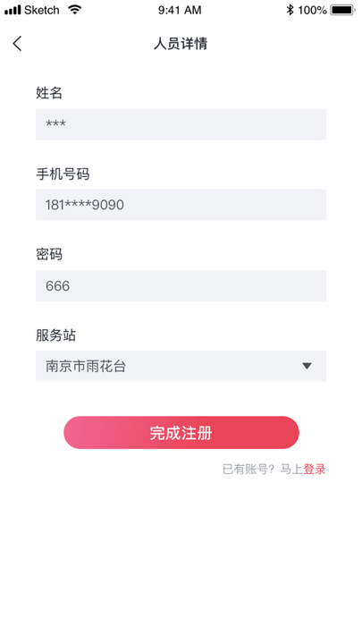Image resolution: width=362 pixels, height=644 pixels.
Task: Tap the 姓名 field label
Action: (x=49, y=93)
